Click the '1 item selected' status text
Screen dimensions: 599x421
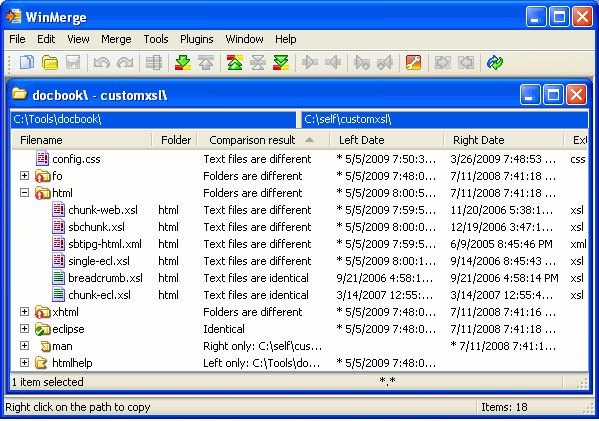pyautogui.click(x=48, y=382)
